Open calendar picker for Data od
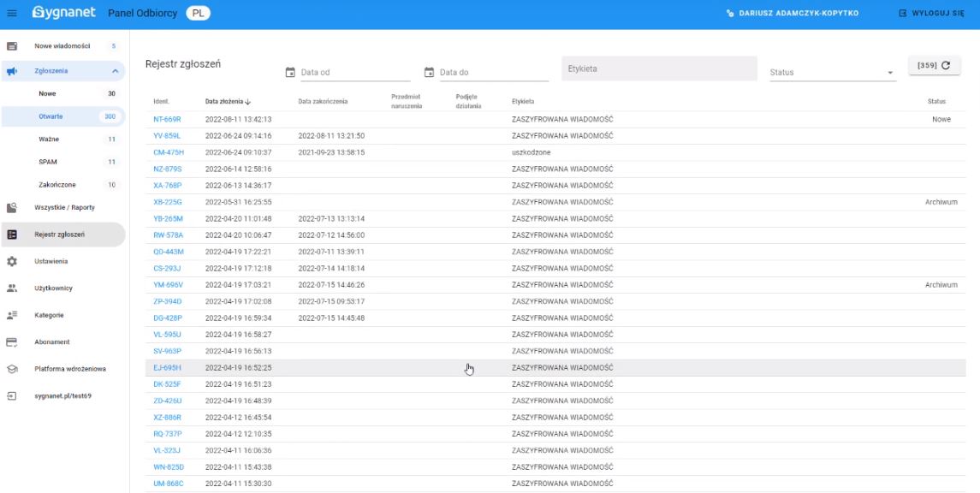This screenshot has height=493, width=980. (290, 73)
